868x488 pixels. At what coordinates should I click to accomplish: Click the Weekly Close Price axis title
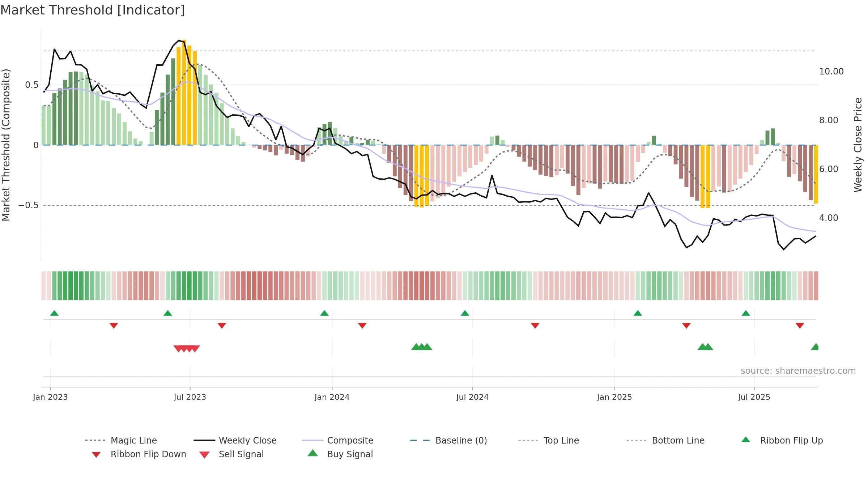pos(858,145)
